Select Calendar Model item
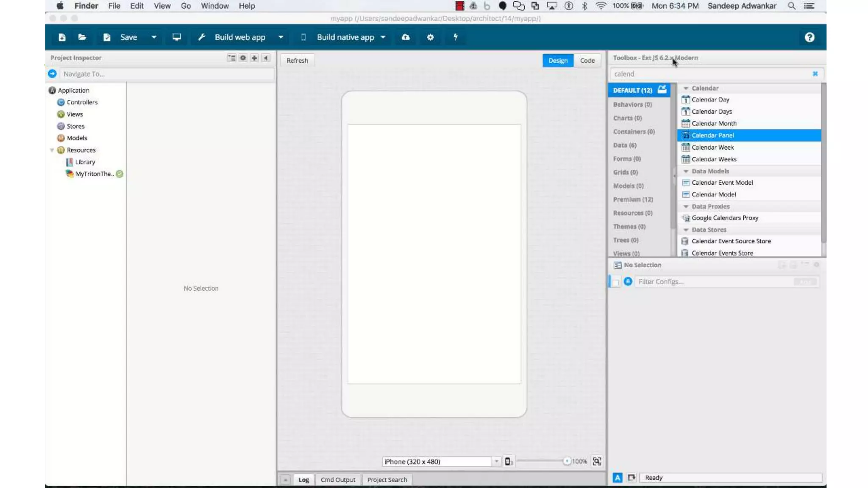Image resolution: width=868 pixels, height=488 pixels. click(749, 194)
